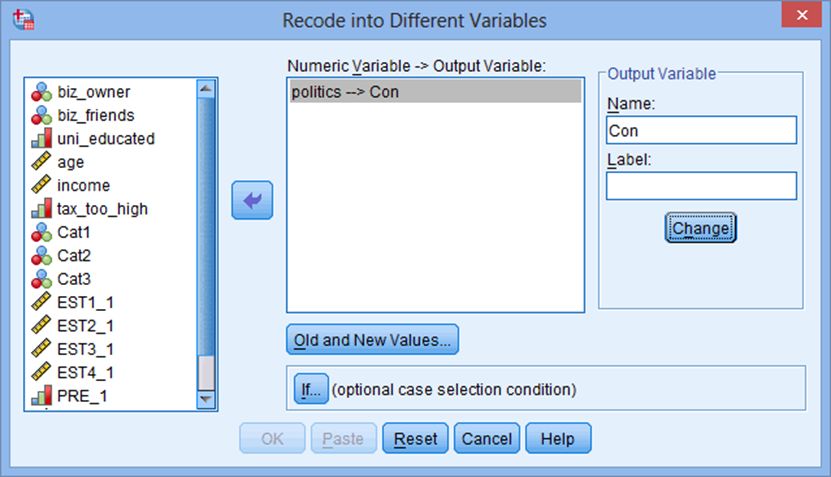Open Old and New Values dialog
This screenshot has height=477, width=831.
click(x=373, y=340)
